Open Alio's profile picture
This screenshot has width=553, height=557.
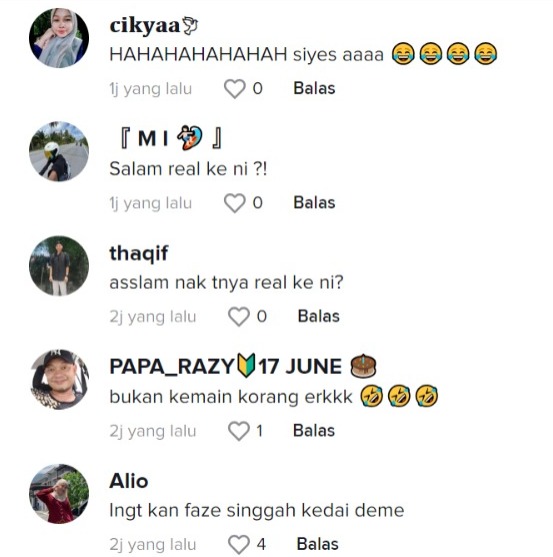[59, 494]
